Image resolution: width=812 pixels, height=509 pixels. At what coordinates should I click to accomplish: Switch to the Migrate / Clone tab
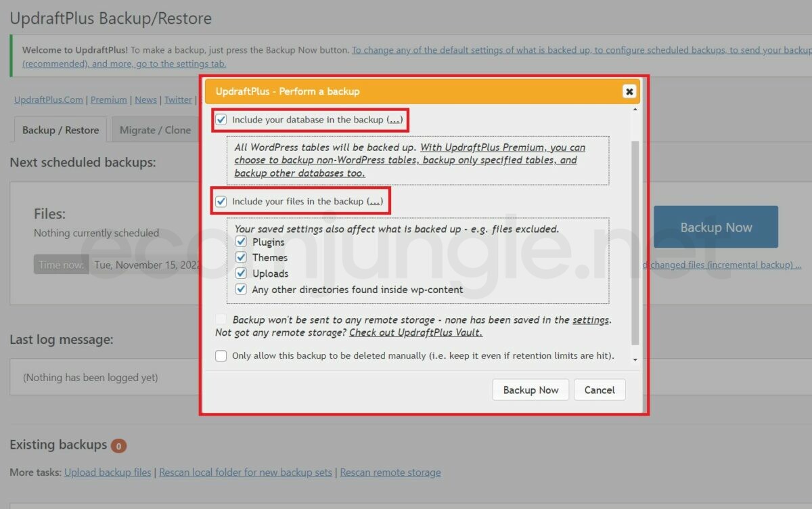pos(155,130)
